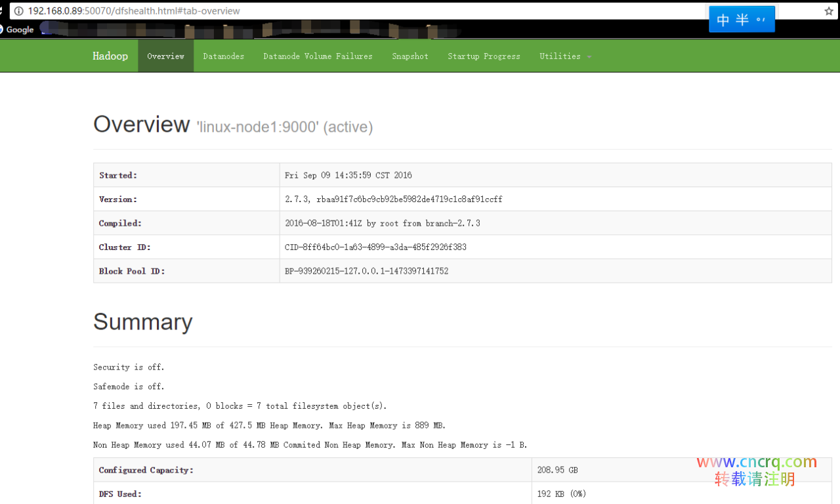This screenshot has height=504, width=840.
Task: Open the Overview tab
Action: pos(165,56)
